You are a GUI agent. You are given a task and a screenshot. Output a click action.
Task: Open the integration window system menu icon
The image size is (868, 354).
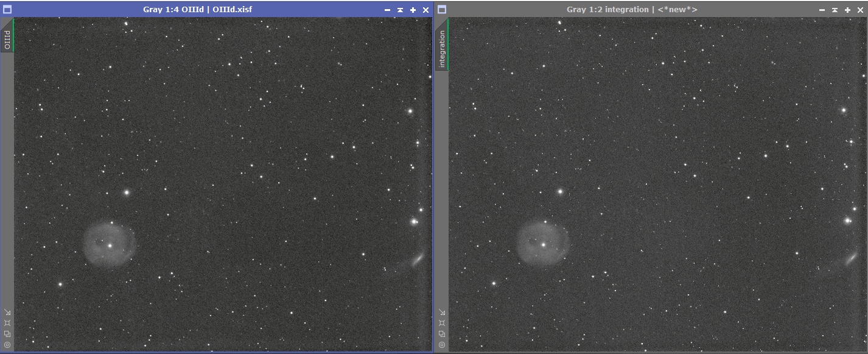pyautogui.click(x=442, y=9)
